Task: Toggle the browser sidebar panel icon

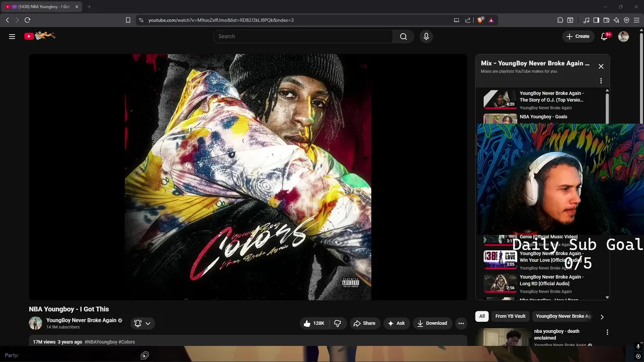Action: (x=596, y=20)
